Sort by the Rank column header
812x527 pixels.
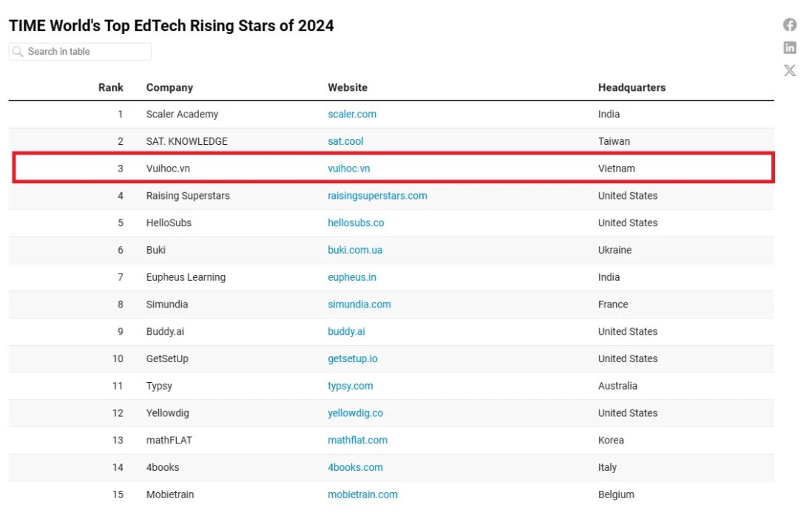(111, 87)
